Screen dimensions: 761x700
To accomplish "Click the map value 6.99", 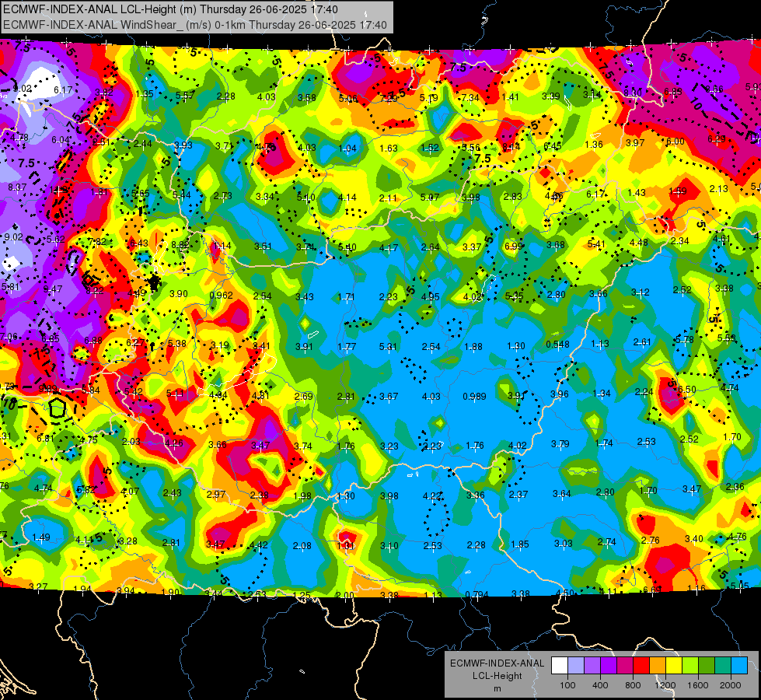I will 514,246.
